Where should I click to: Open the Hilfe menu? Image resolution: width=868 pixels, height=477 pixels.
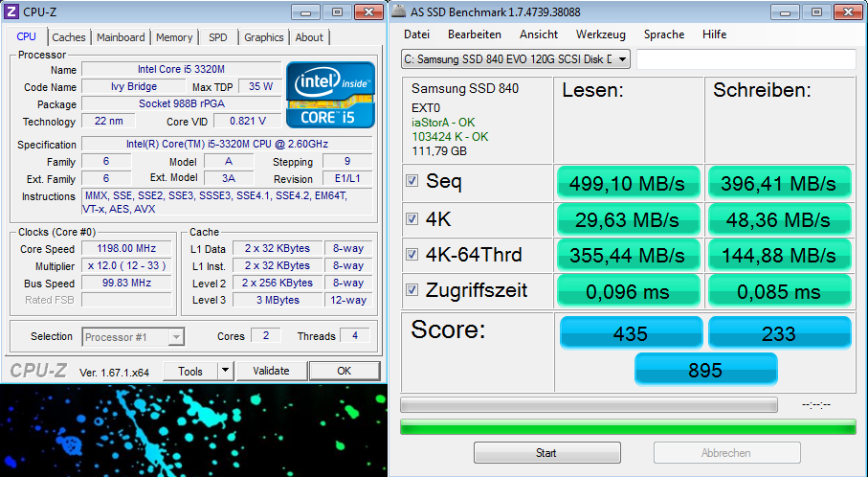pyautogui.click(x=714, y=34)
